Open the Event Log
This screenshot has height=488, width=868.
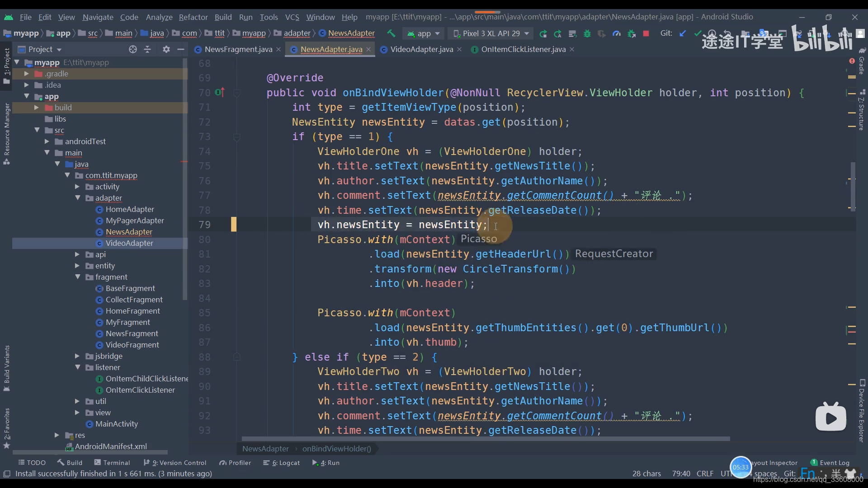pos(830,463)
